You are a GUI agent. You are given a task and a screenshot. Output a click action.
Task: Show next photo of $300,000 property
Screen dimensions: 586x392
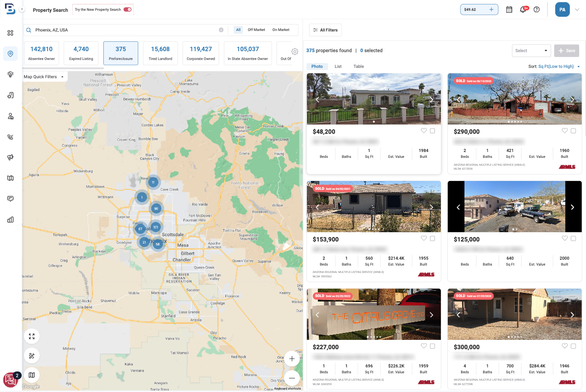point(572,315)
